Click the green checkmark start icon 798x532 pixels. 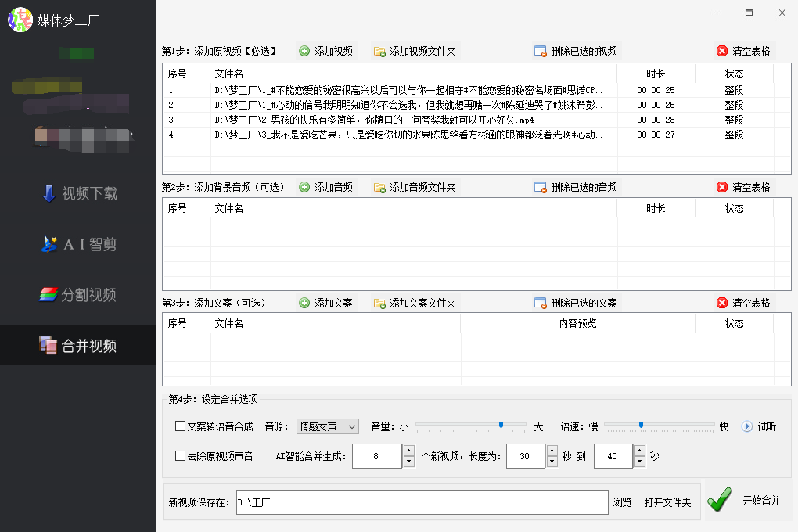click(x=720, y=499)
